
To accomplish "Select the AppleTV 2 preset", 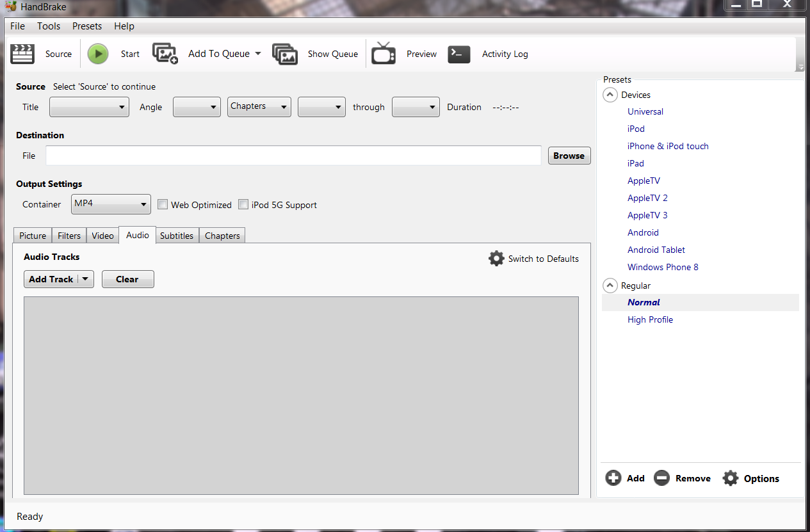I will click(x=647, y=198).
